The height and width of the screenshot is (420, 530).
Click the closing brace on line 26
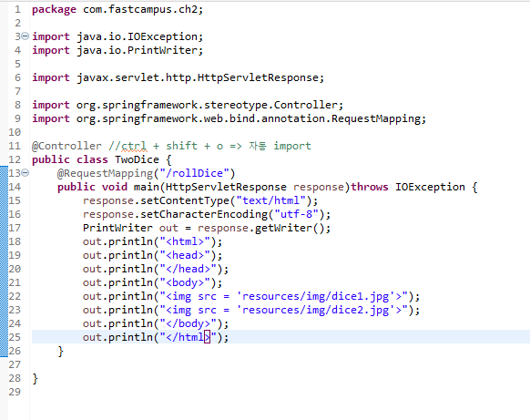coord(60,352)
